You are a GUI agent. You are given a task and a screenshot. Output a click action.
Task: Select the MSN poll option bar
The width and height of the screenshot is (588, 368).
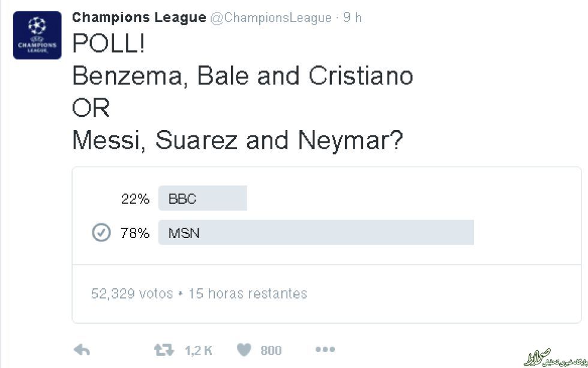[x=316, y=233]
